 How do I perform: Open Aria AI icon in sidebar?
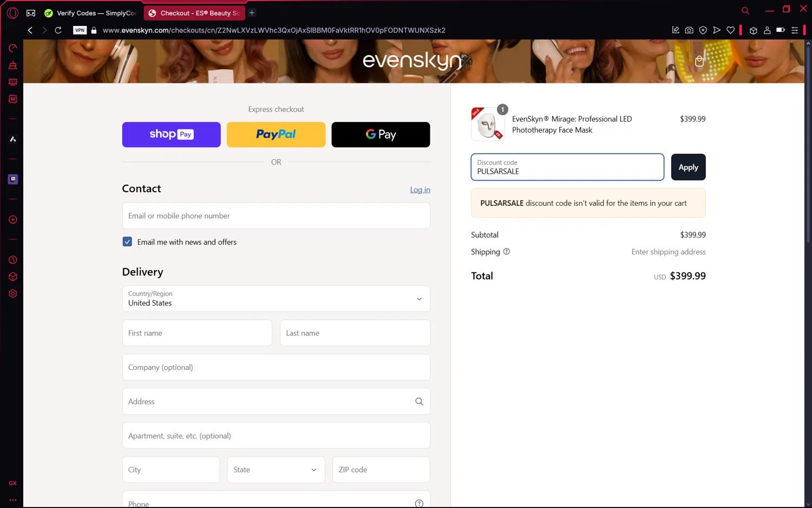pyautogui.click(x=13, y=139)
